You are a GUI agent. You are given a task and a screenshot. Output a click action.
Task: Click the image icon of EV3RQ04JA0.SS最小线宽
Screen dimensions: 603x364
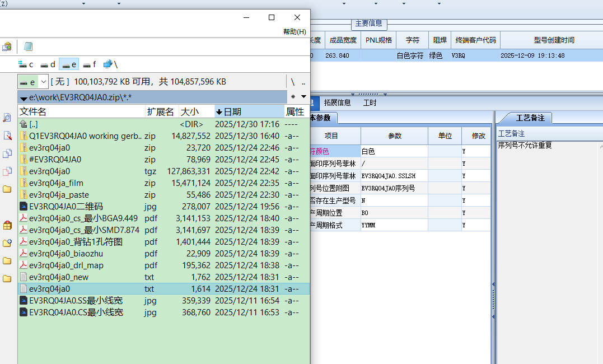(24, 300)
